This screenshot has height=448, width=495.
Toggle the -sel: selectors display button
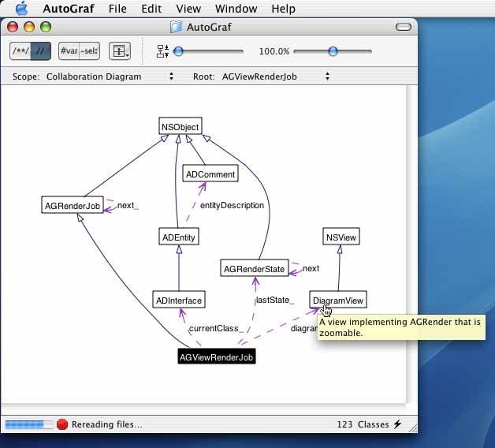[89, 51]
